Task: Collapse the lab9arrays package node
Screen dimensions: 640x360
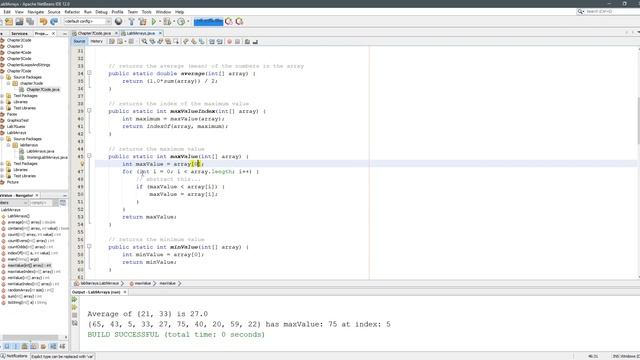Action: click(x=9, y=145)
